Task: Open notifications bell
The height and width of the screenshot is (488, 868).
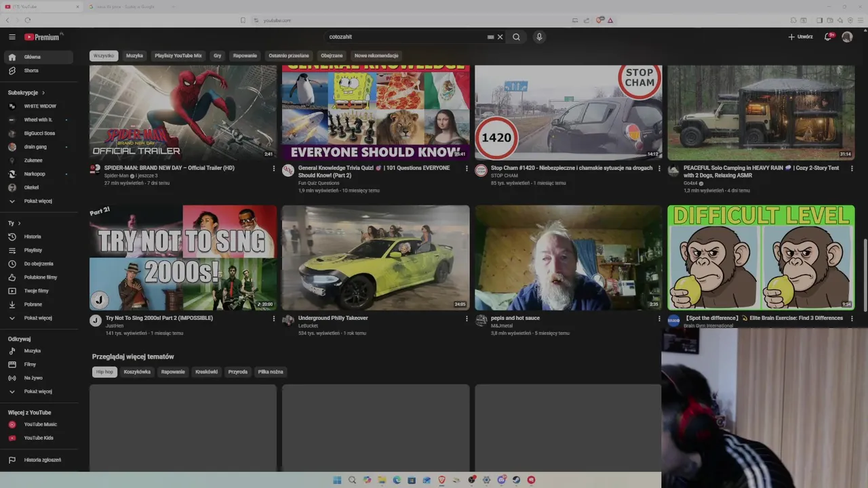Action: coord(828,37)
